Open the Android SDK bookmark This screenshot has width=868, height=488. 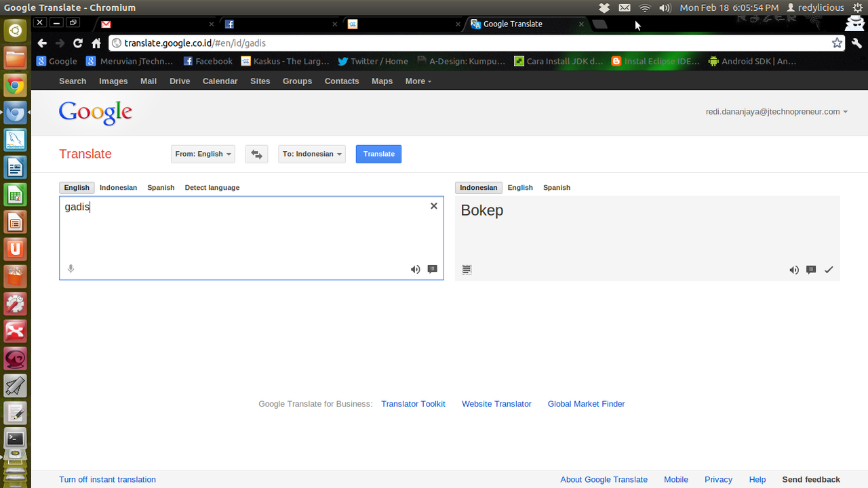click(752, 61)
